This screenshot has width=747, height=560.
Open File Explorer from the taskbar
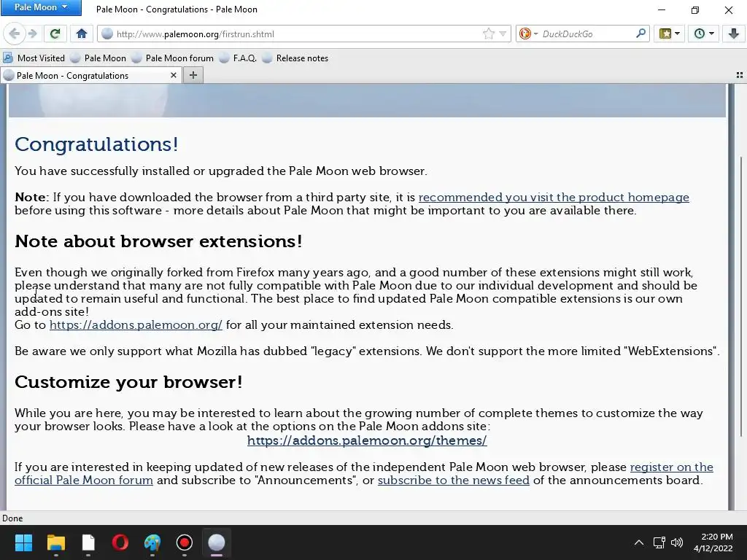(x=56, y=542)
